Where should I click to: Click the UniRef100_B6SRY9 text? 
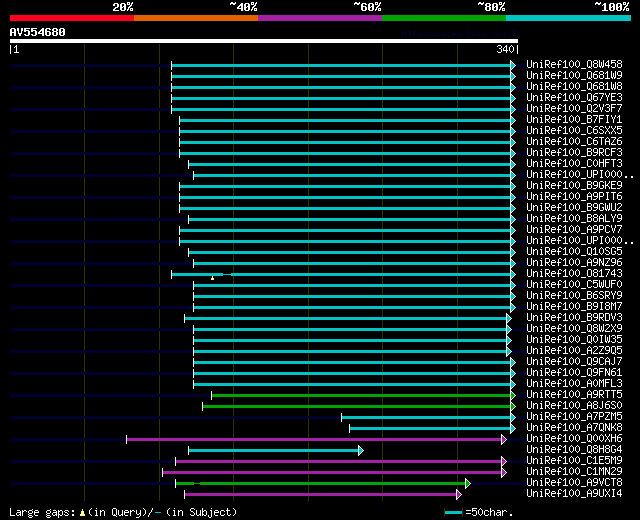pyautogui.click(x=574, y=296)
